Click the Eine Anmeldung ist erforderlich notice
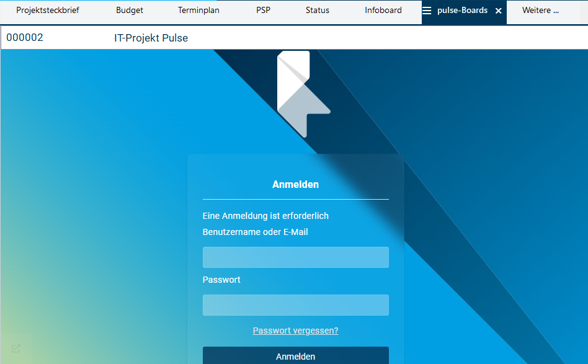 click(265, 216)
